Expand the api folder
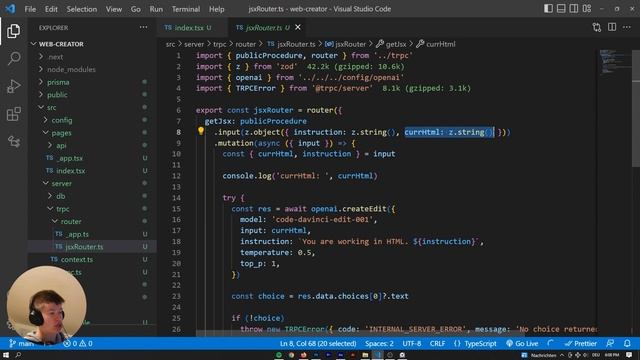The height and width of the screenshot is (360, 640). tap(61, 145)
